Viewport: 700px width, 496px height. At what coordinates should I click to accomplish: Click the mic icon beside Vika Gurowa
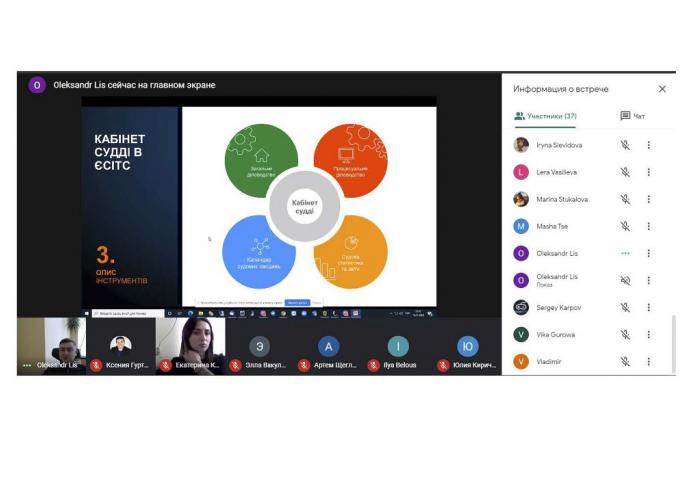tap(625, 334)
